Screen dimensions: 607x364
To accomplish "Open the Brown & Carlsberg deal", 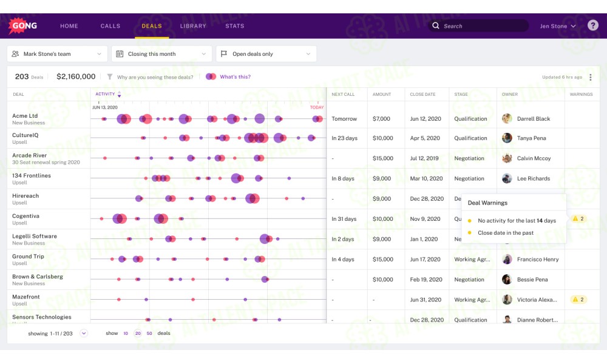I will [38, 276].
